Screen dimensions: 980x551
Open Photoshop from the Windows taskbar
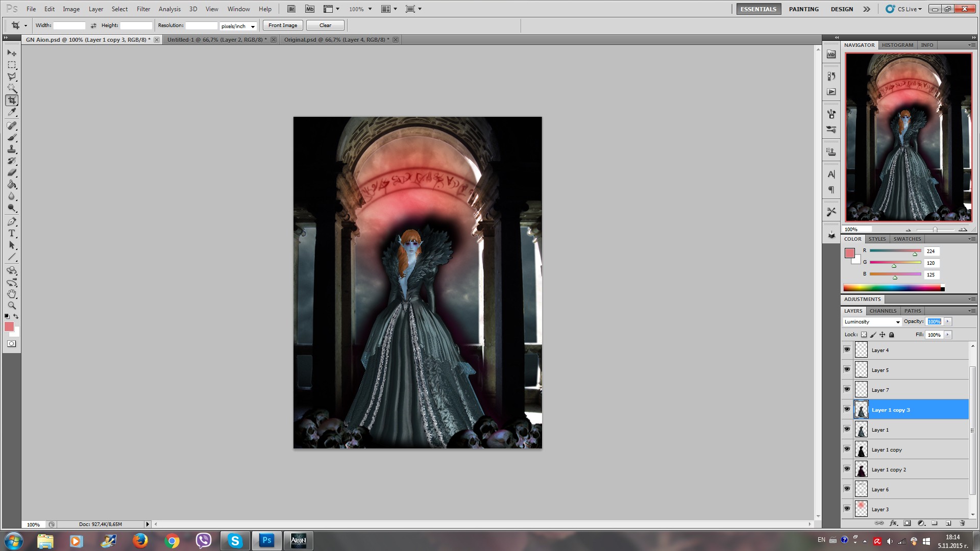tap(266, 541)
